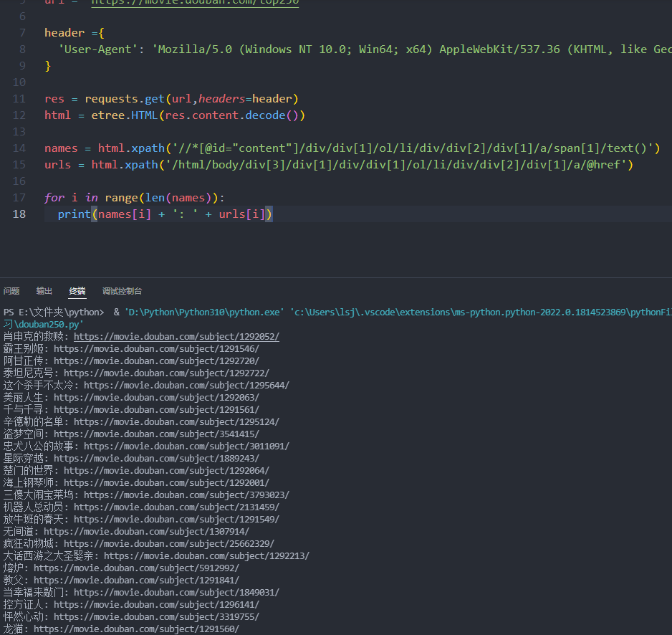Follow the 教父 douban URL
672x635 pixels.
pos(136,580)
